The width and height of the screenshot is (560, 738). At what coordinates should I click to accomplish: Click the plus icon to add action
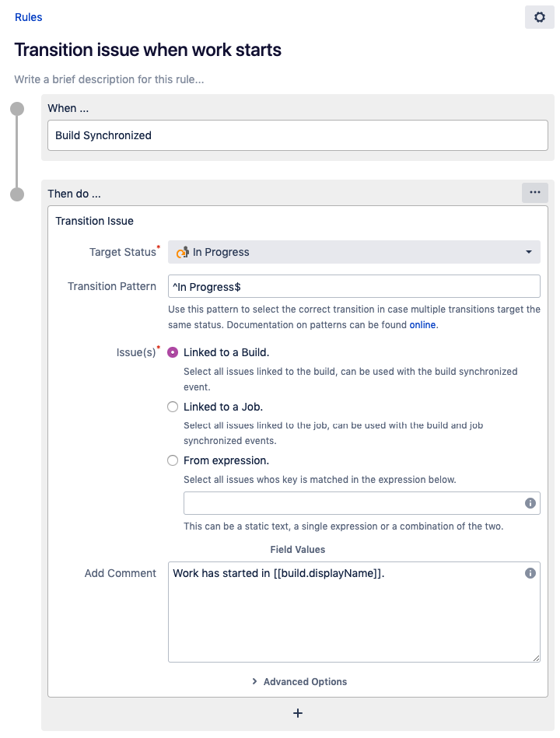(x=297, y=713)
